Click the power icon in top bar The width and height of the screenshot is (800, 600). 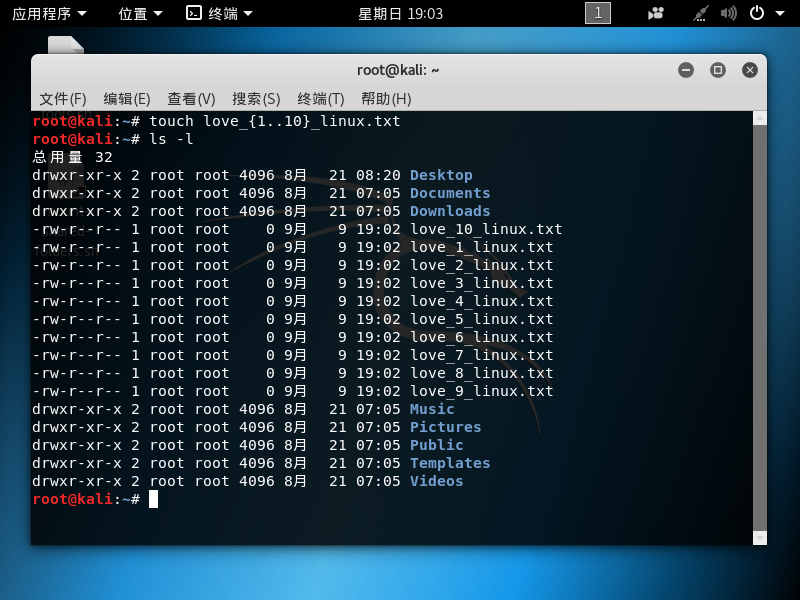pos(757,13)
